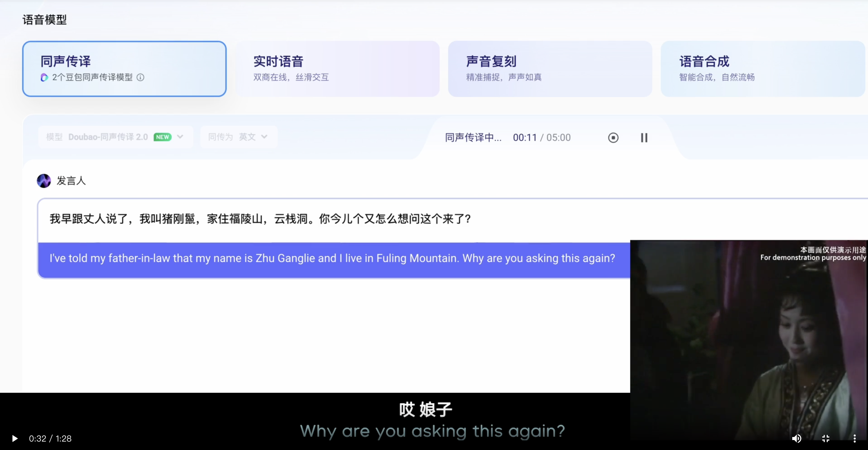Mute the video using the volume icon
The width and height of the screenshot is (868, 450).
click(796, 438)
